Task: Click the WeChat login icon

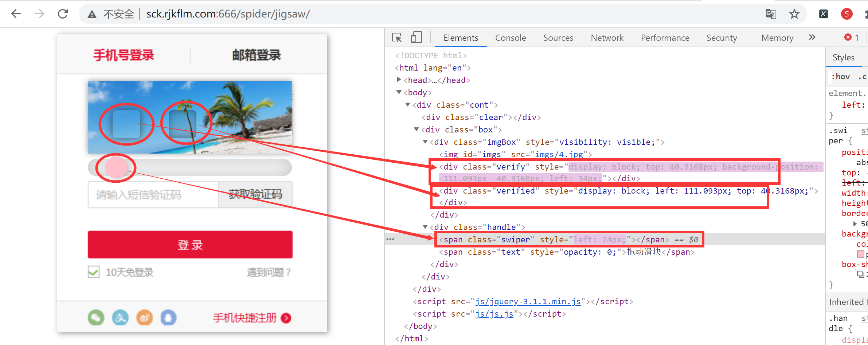Action: pos(96,318)
